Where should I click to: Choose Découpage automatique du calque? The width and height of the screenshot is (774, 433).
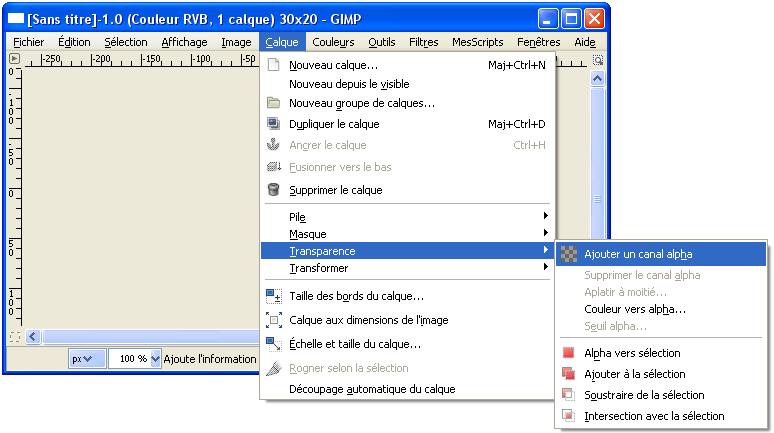point(407,389)
